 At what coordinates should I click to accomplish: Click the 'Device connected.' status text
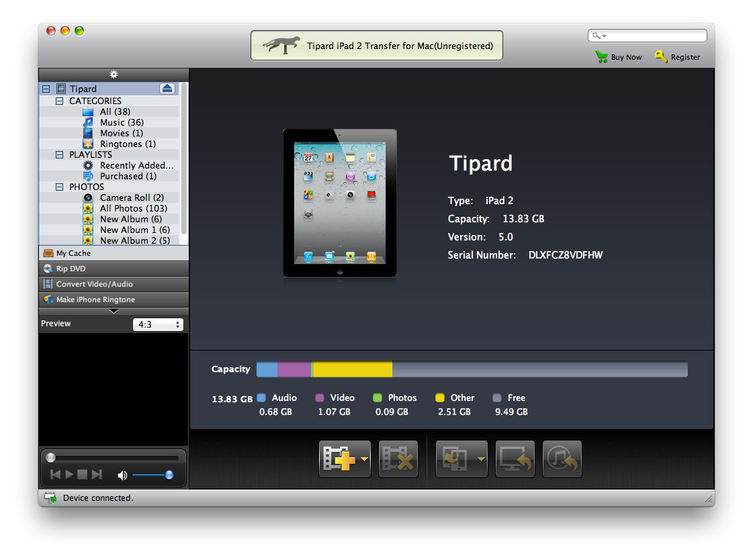98,498
